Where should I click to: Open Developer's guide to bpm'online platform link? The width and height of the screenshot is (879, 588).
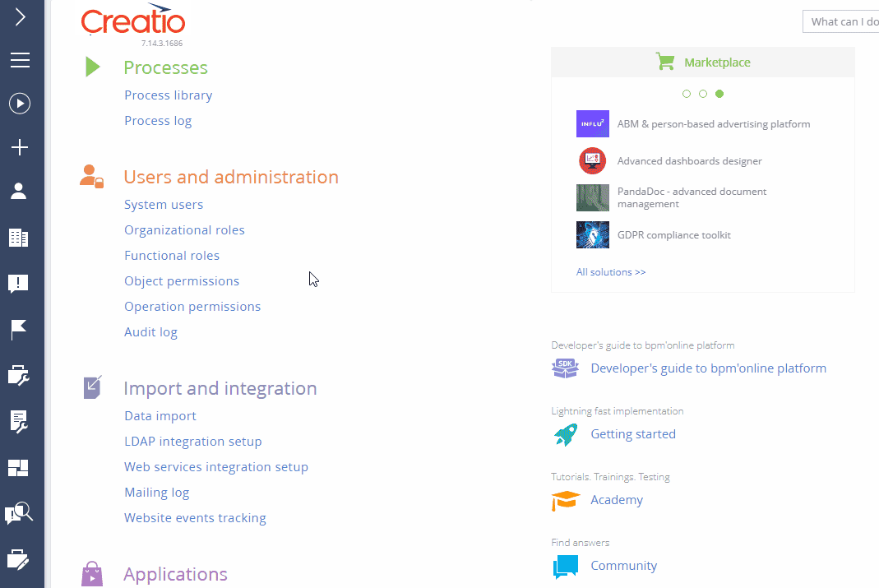pyautogui.click(x=709, y=368)
